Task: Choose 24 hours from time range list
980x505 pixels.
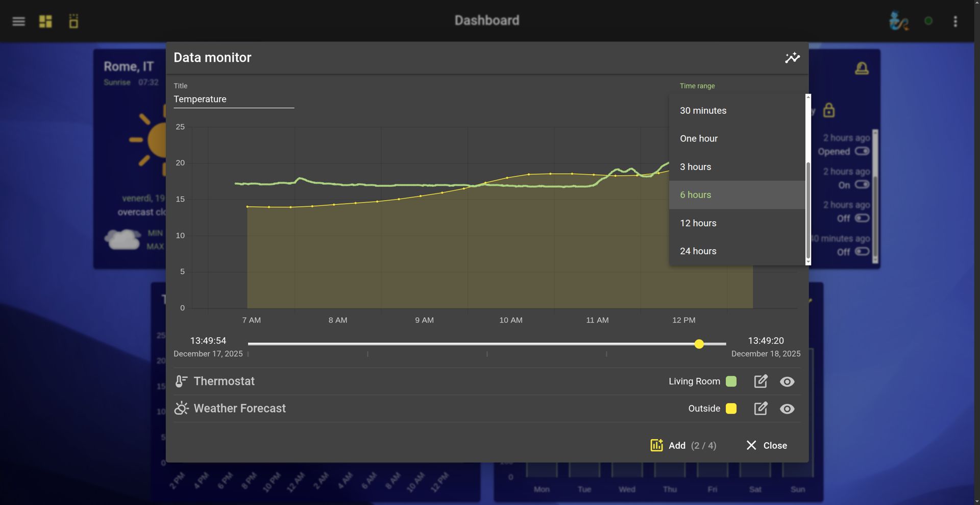Action: coord(698,251)
